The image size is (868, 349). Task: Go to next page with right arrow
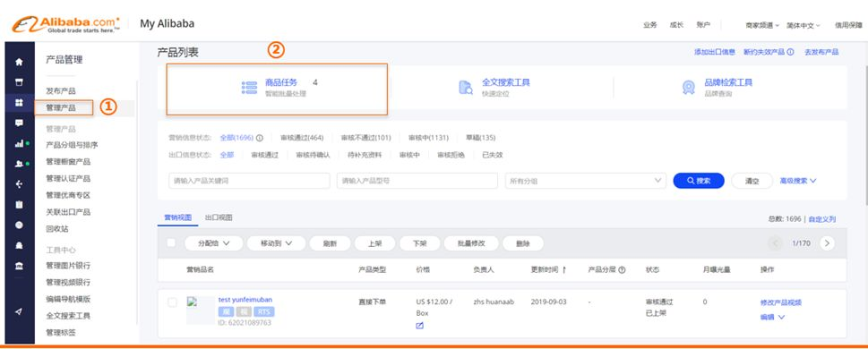(x=827, y=243)
